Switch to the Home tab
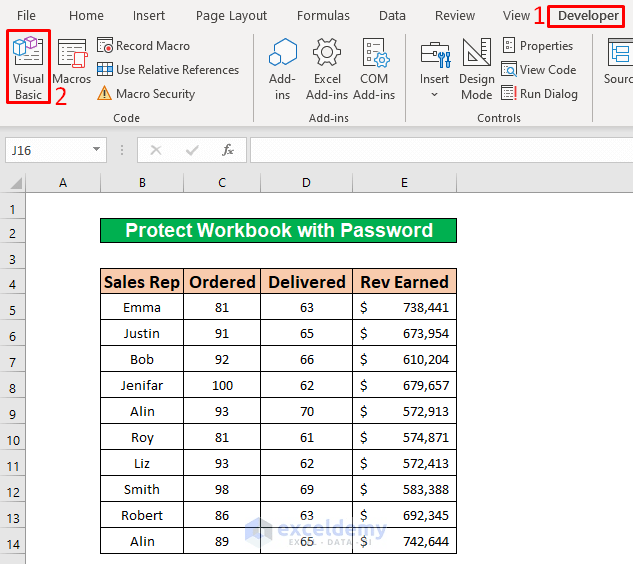Viewport: 633px width, 564px height. pyautogui.click(x=86, y=15)
